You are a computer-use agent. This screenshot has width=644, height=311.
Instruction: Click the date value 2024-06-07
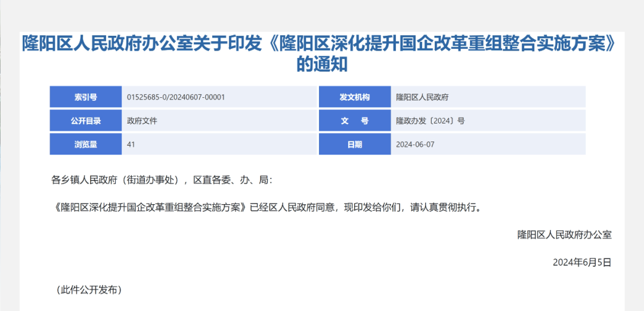[416, 144]
